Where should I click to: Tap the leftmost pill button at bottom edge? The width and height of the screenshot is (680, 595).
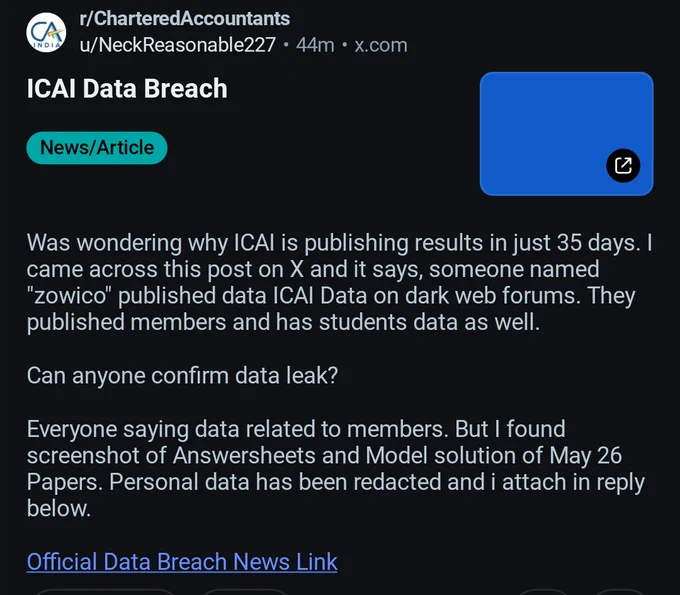[104, 592]
